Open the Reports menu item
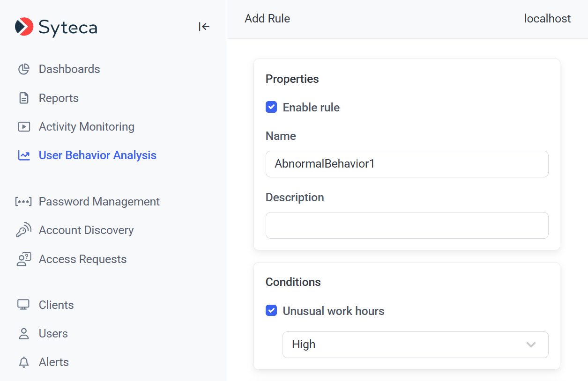The width and height of the screenshot is (588, 381). [59, 98]
